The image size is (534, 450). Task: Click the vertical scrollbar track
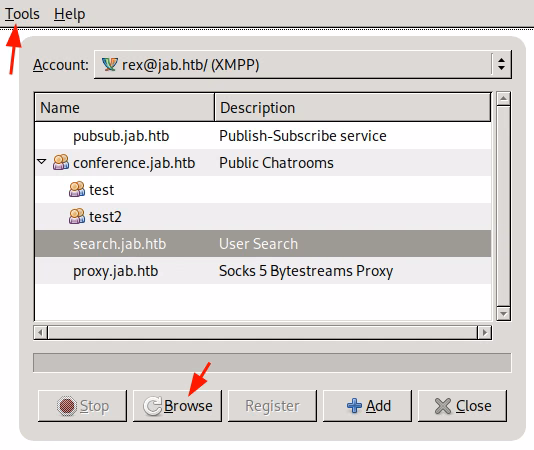(x=503, y=206)
